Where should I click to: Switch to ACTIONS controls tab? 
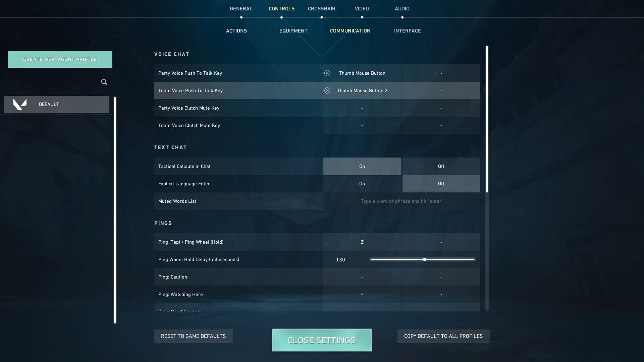[236, 31]
